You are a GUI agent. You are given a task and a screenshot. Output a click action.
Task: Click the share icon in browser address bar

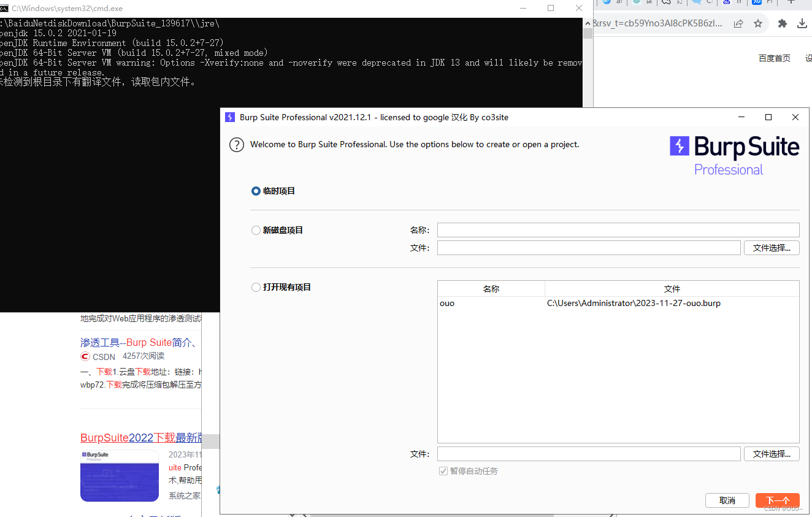pyautogui.click(x=738, y=23)
